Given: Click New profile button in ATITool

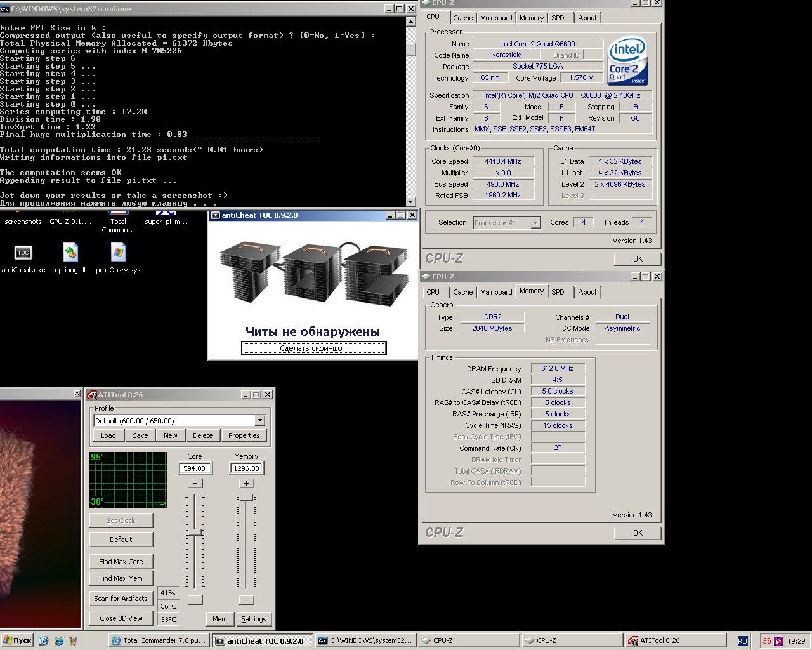Looking at the screenshot, I should coord(171,435).
